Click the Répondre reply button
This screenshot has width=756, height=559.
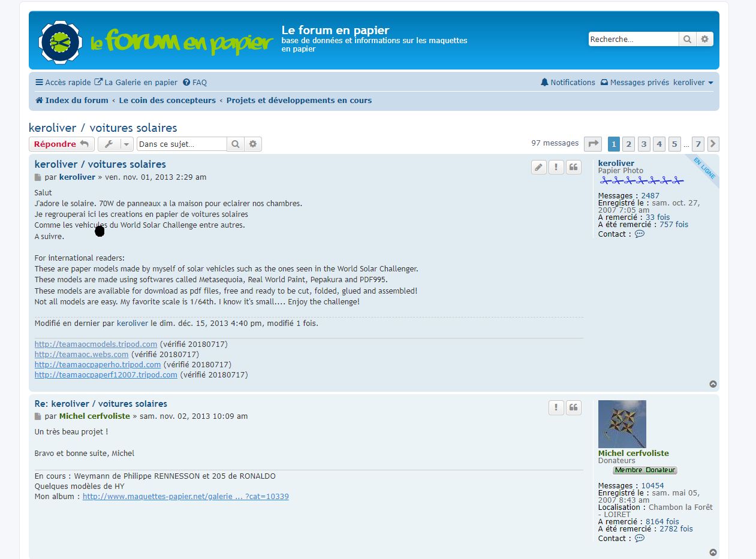pyautogui.click(x=61, y=144)
